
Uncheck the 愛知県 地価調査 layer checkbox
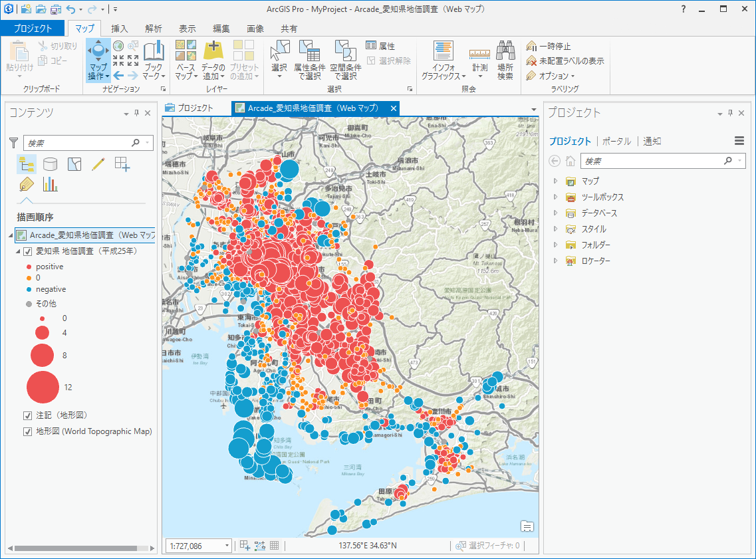tap(28, 251)
